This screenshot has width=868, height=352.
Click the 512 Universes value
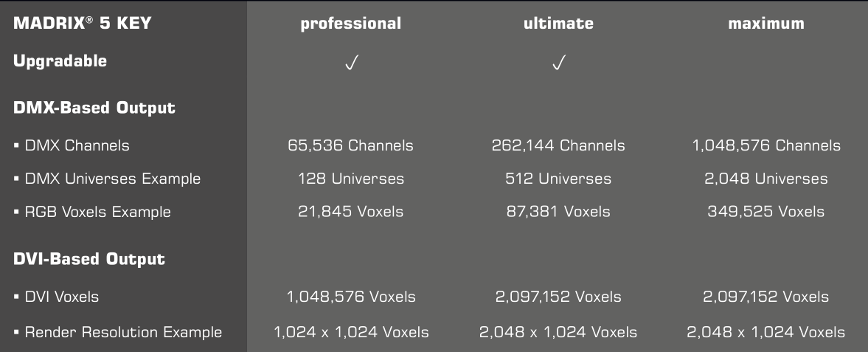point(558,179)
